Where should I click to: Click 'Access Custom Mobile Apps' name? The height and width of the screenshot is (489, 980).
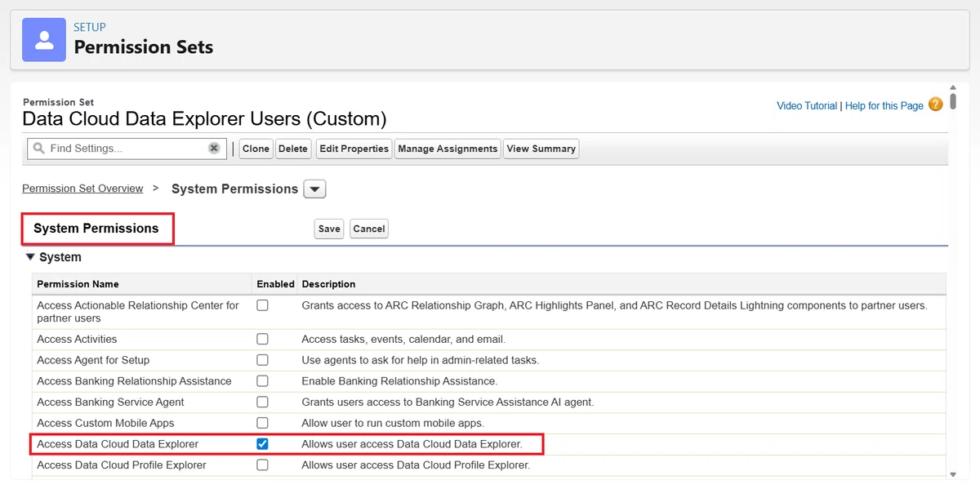pyautogui.click(x=105, y=423)
